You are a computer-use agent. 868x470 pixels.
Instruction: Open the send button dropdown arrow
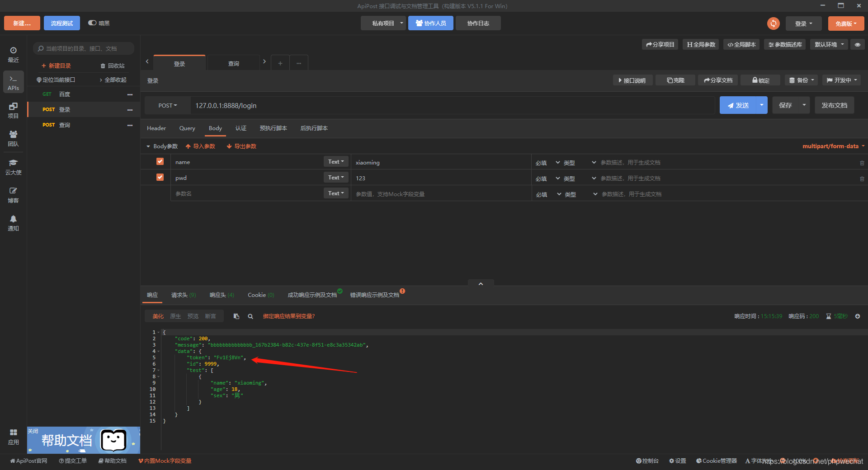(x=762, y=105)
